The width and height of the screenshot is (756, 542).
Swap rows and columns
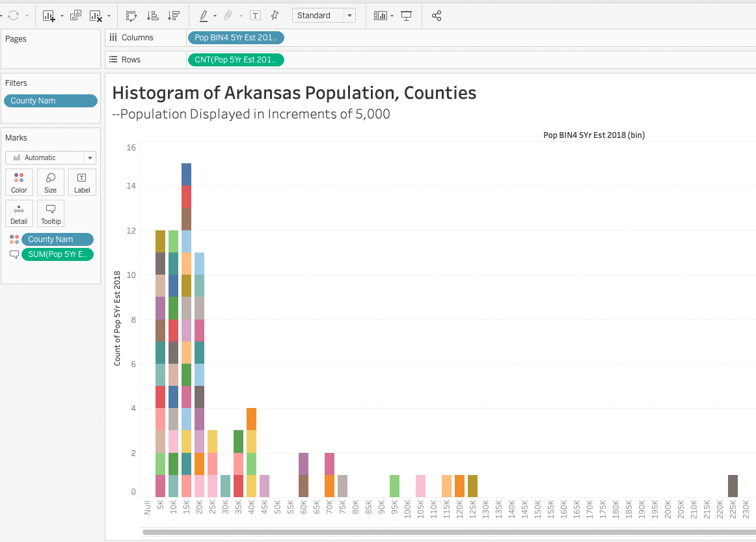click(131, 16)
